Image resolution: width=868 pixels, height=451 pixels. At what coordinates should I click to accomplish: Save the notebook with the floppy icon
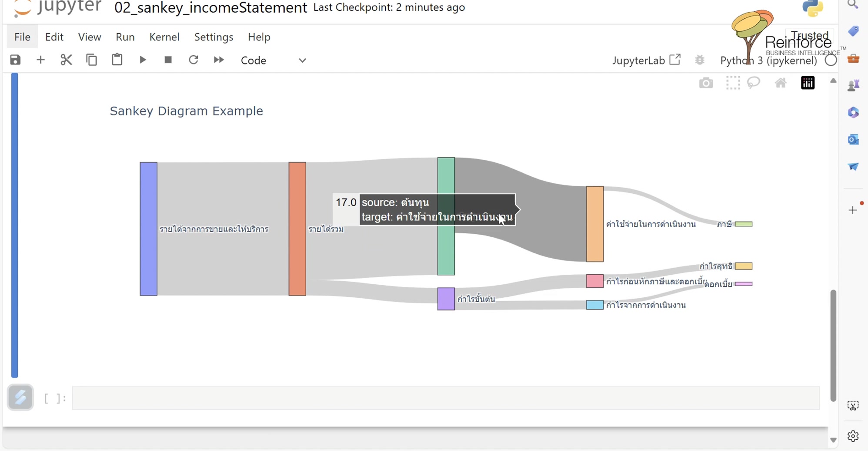[15, 60]
